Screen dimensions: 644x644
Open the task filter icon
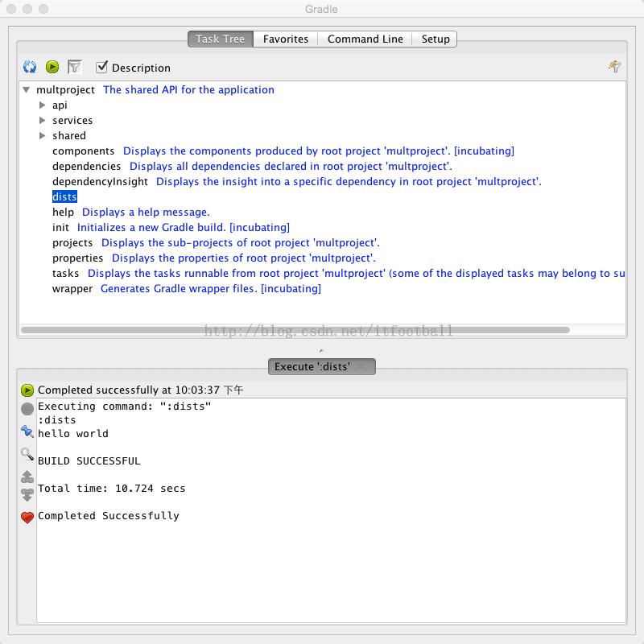(x=74, y=67)
